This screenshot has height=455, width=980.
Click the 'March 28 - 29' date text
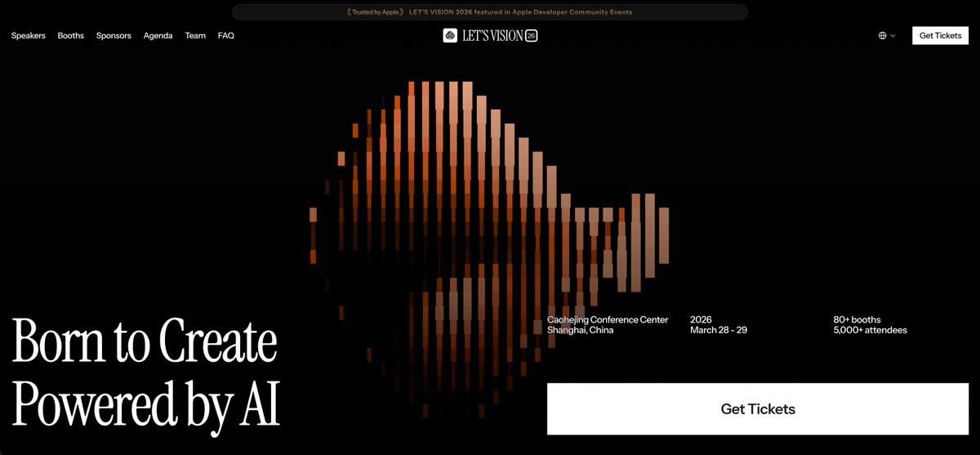(719, 330)
